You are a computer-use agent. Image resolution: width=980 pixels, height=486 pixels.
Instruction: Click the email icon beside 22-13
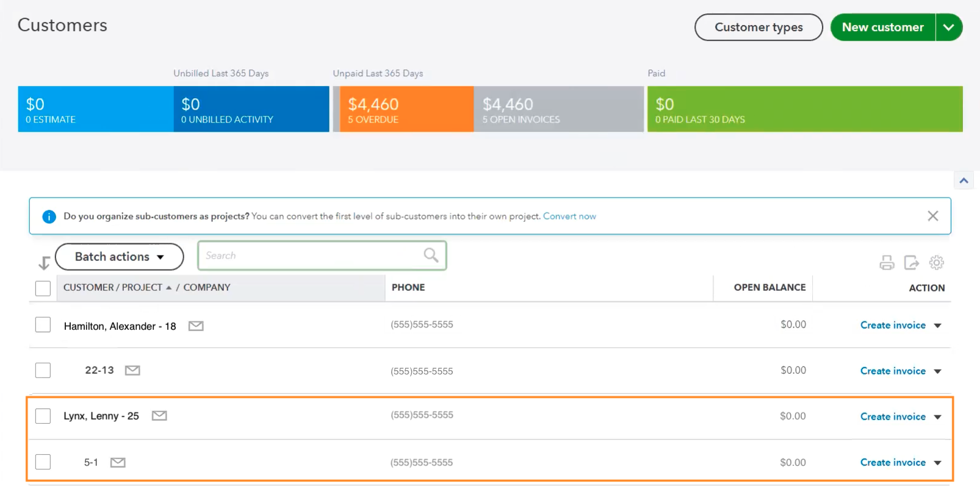point(132,370)
